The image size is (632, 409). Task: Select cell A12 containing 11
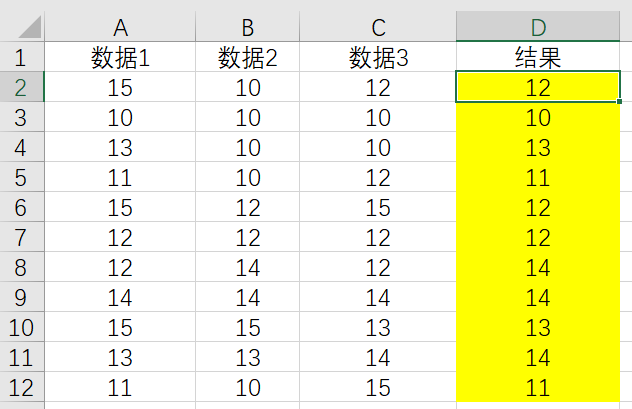click(x=120, y=387)
